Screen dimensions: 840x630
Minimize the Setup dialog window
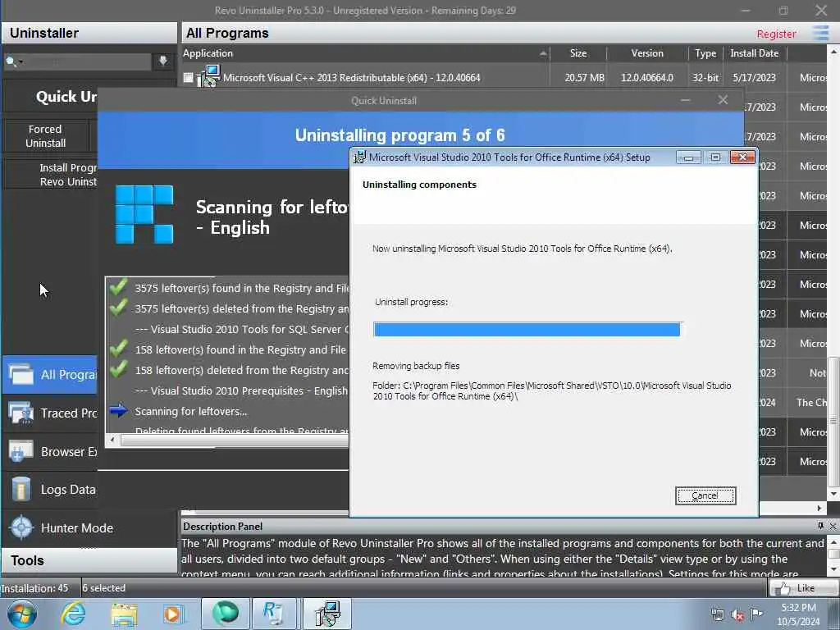coord(688,157)
